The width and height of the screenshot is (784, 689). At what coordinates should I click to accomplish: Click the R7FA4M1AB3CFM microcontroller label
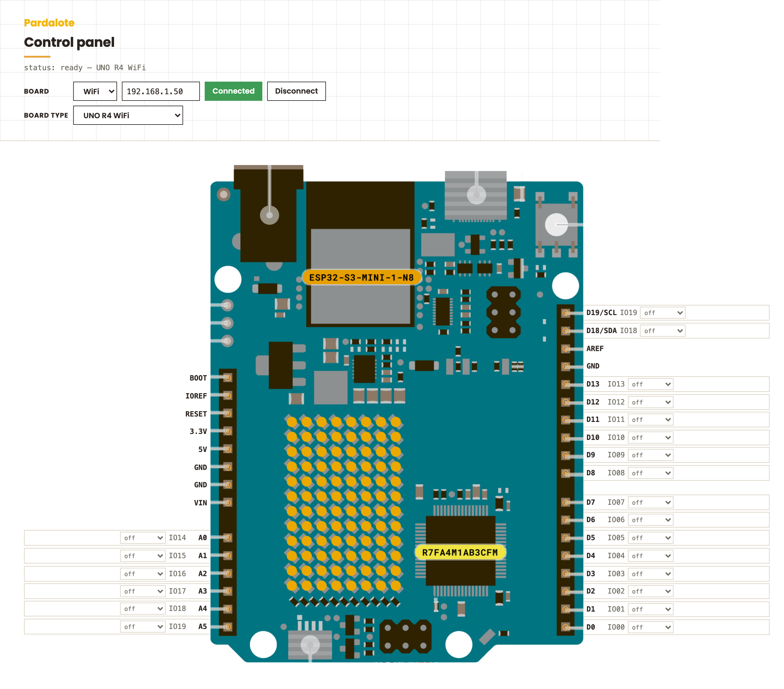(460, 552)
